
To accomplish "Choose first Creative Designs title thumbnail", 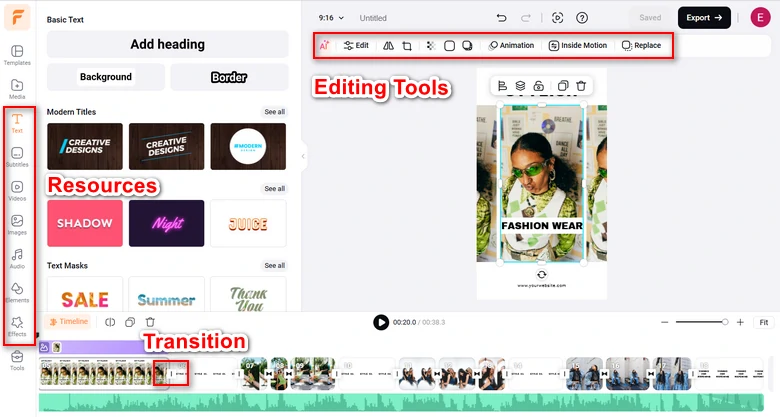I will point(85,146).
